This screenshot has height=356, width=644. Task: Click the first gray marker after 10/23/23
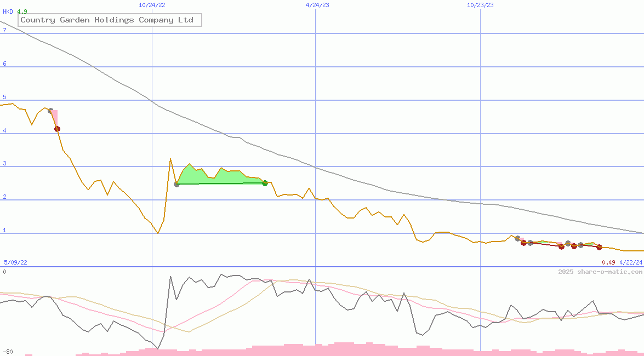pyautogui.click(x=517, y=239)
